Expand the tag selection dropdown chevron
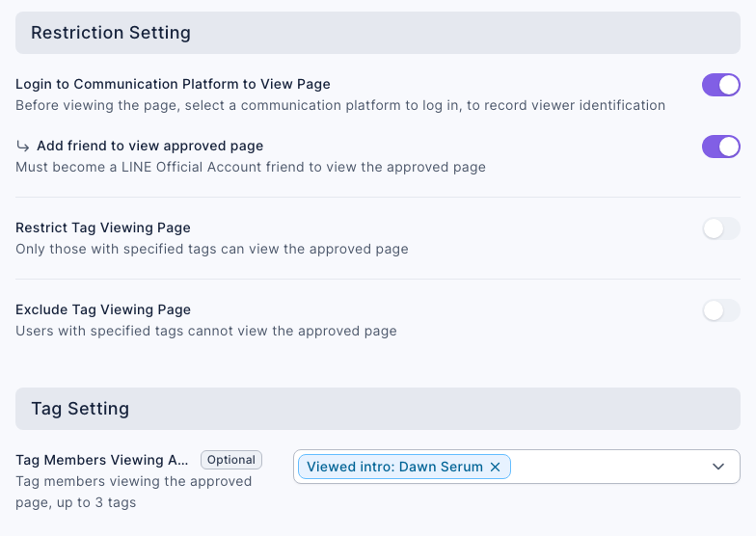The width and height of the screenshot is (756, 536). [718, 467]
